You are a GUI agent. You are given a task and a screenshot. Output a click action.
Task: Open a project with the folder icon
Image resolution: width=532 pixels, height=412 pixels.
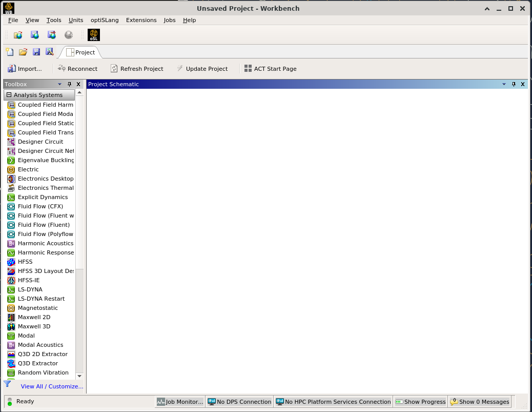23,52
